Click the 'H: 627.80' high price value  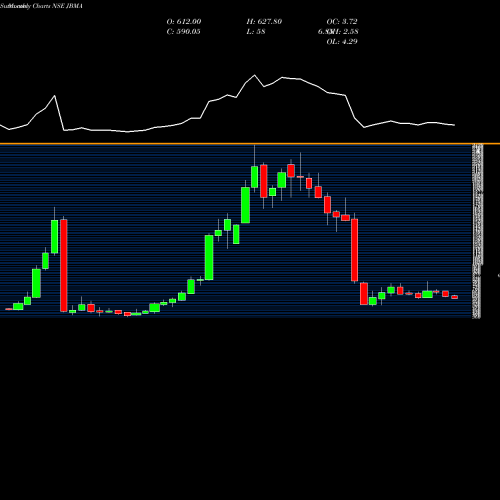click(x=264, y=21)
